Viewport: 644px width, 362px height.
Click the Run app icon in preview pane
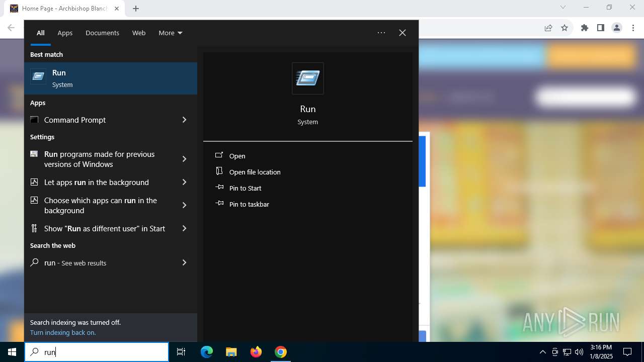(x=308, y=78)
